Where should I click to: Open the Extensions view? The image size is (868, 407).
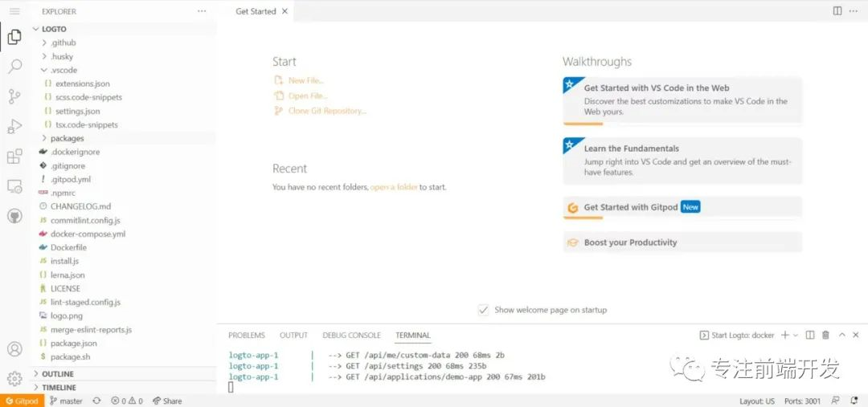pos(14,157)
